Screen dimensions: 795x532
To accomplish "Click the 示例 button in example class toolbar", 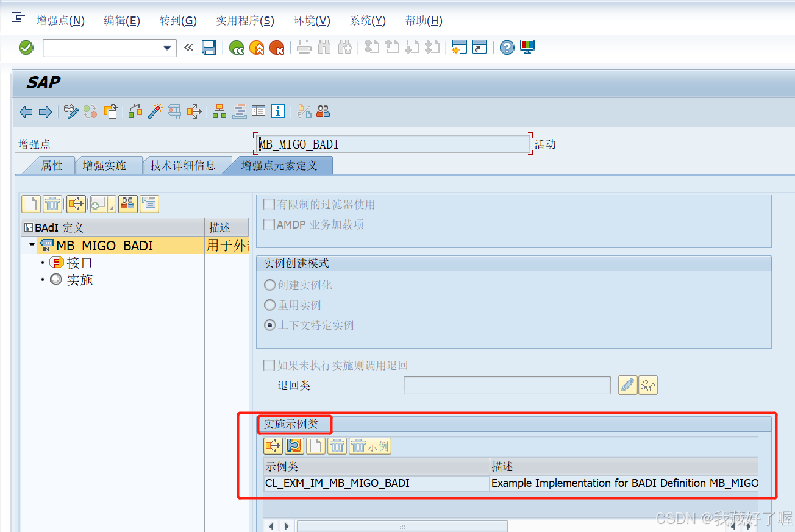I will 370,446.
